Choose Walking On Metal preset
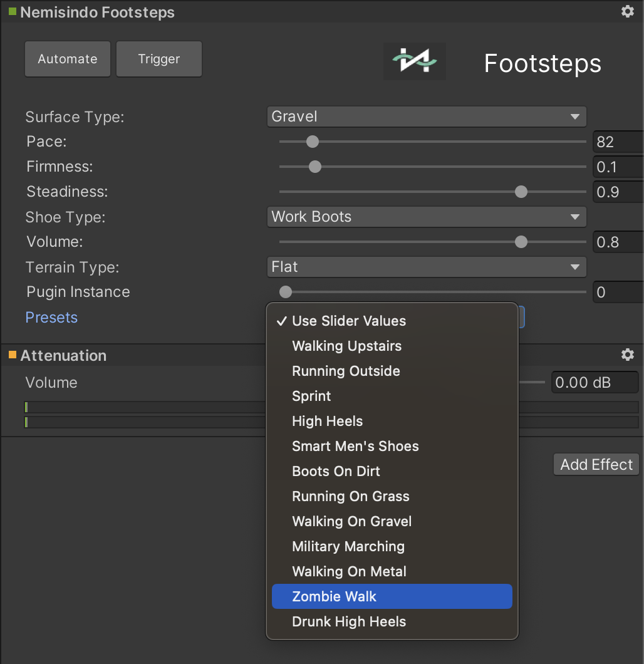 (x=392, y=571)
